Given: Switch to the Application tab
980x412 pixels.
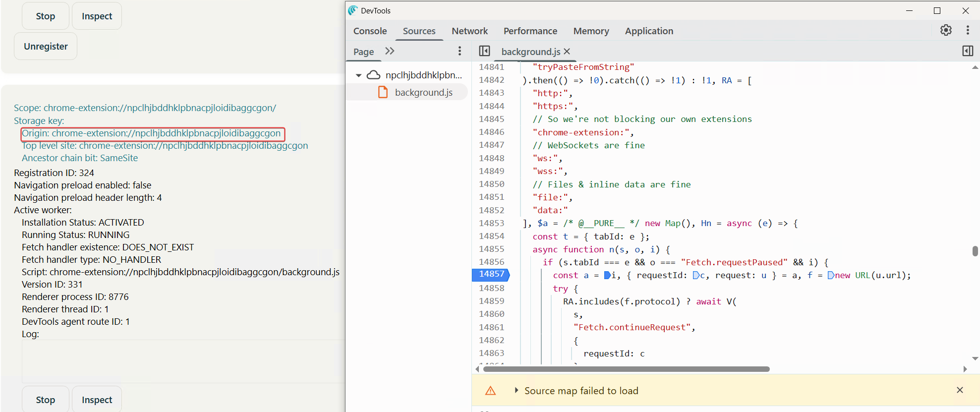Looking at the screenshot, I should [649, 31].
